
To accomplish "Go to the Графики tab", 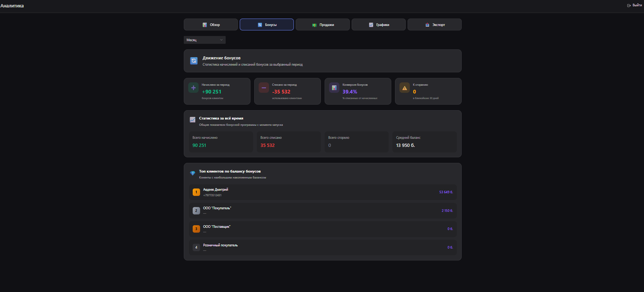I will [379, 25].
